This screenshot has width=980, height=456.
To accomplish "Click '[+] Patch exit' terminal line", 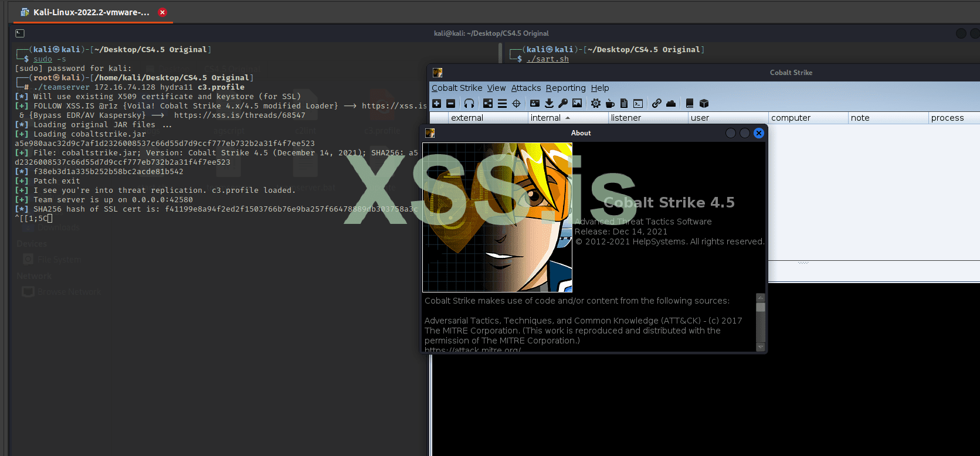I will [48, 181].
